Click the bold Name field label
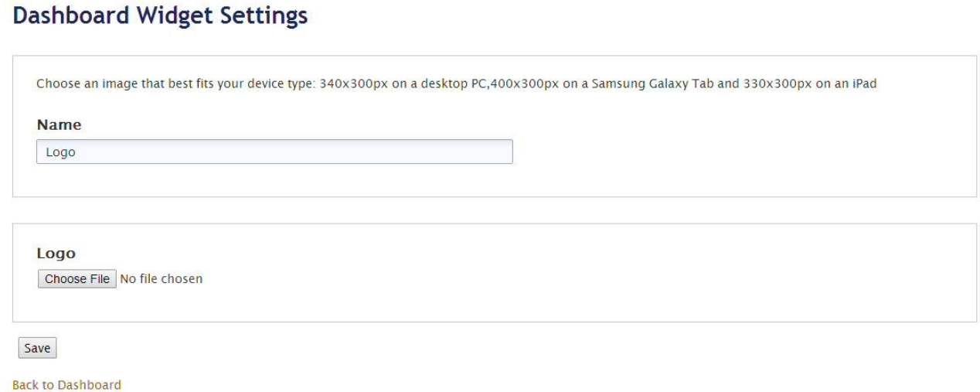This screenshot has width=980, height=392. [60, 124]
